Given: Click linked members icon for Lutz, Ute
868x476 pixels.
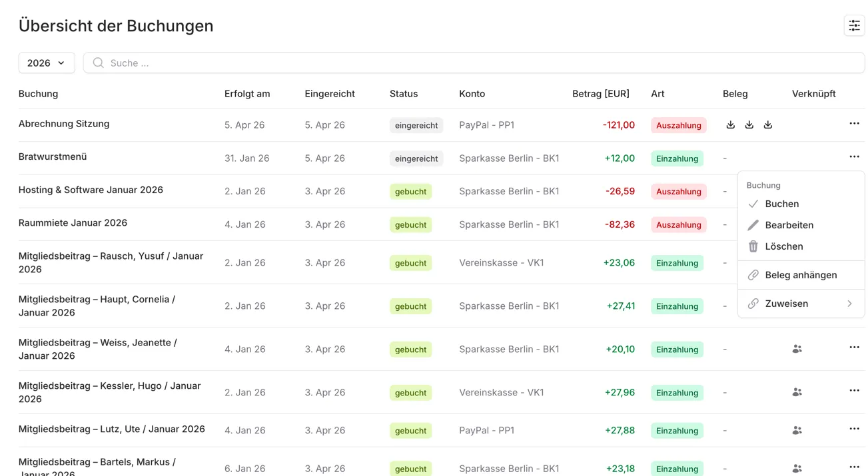Looking at the screenshot, I should (797, 431).
